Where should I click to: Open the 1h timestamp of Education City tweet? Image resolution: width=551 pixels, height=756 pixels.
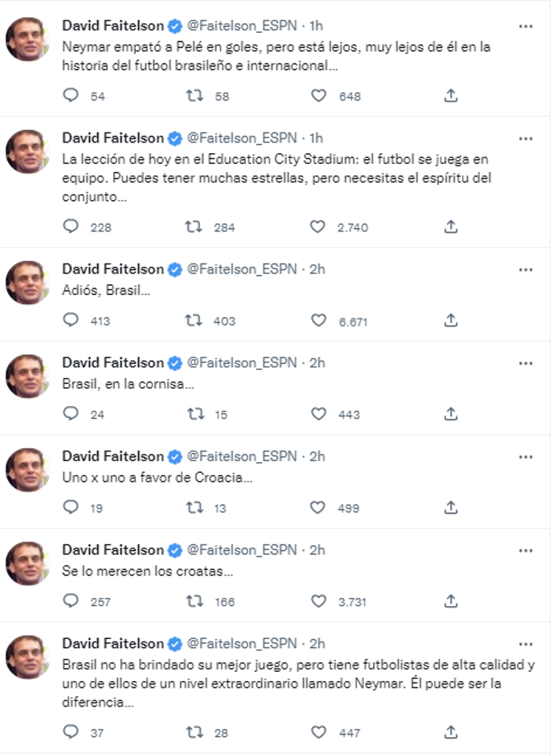tap(316, 137)
